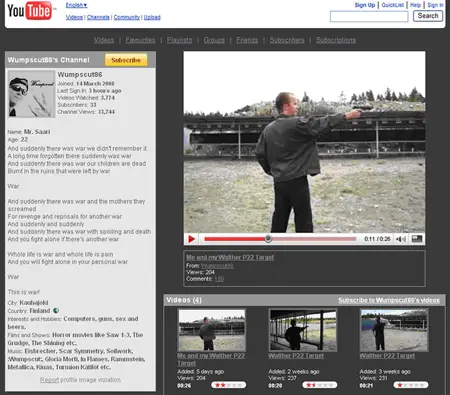Screen dimensions: 450x395
Task: Click the yellow Subscribe button
Action: [126, 60]
